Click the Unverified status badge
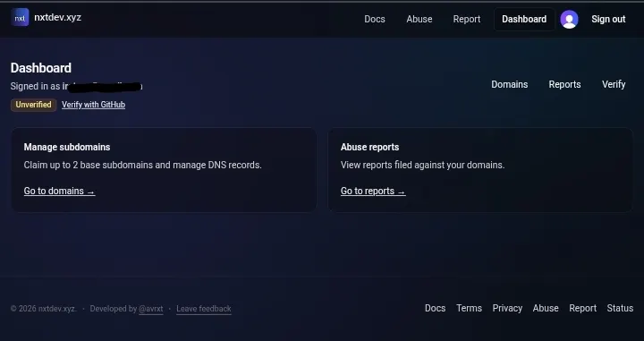 point(33,105)
